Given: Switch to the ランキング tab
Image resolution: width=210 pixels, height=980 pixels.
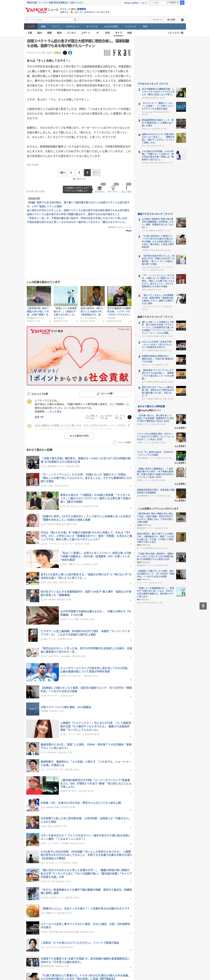Looking at the screenshot, I should [x=130, y=27].
